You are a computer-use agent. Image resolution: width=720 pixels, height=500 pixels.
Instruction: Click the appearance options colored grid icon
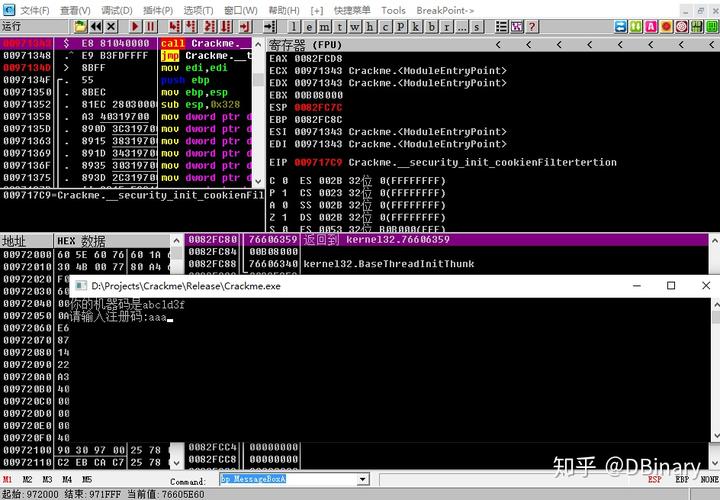[517, 27]
